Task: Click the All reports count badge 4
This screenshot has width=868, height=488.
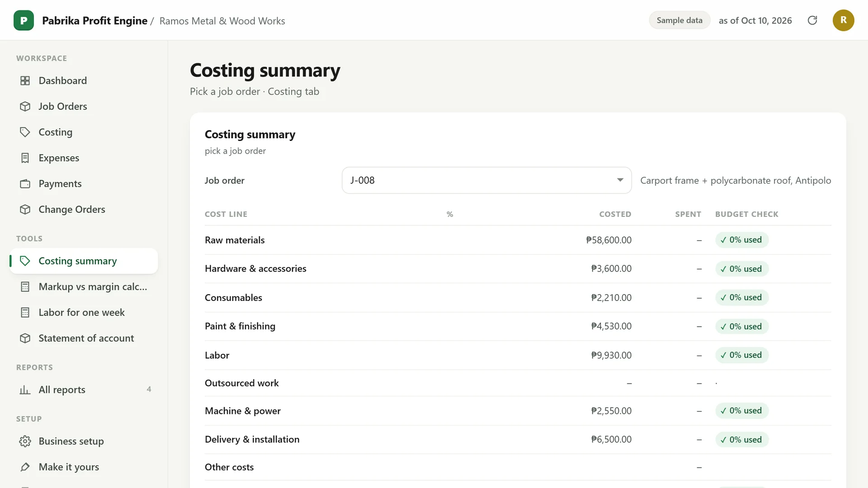Action: [x=149, y=389]
